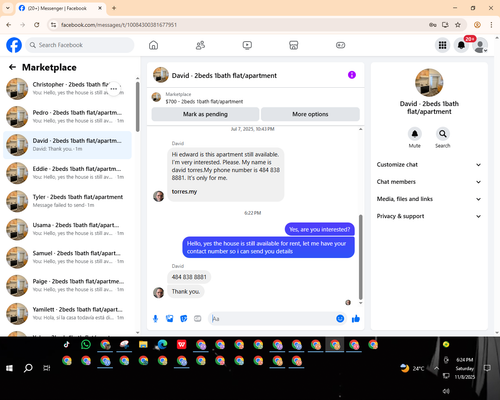
Task: Click the chat messages scrollbar
Action: tap(360, 257)
